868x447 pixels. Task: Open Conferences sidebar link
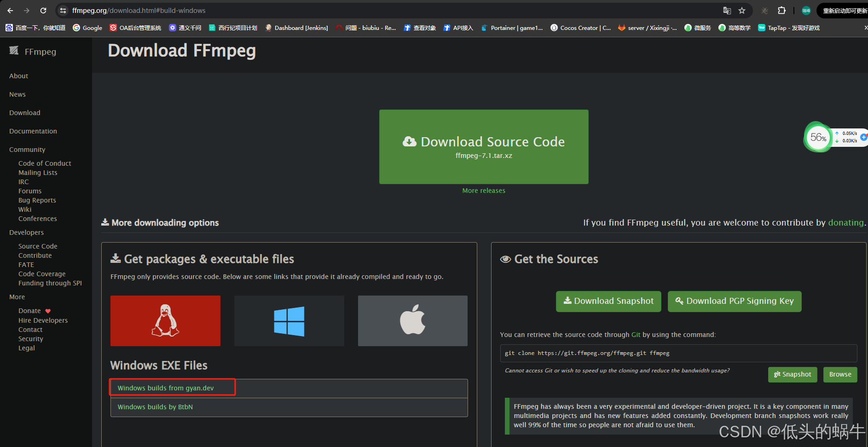click(38, 219)
